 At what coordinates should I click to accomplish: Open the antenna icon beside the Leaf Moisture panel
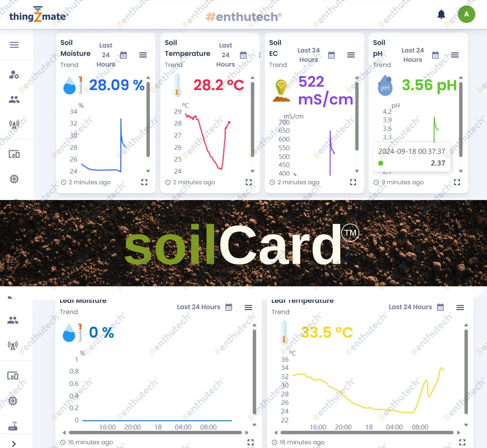click(x=13, y=346)
